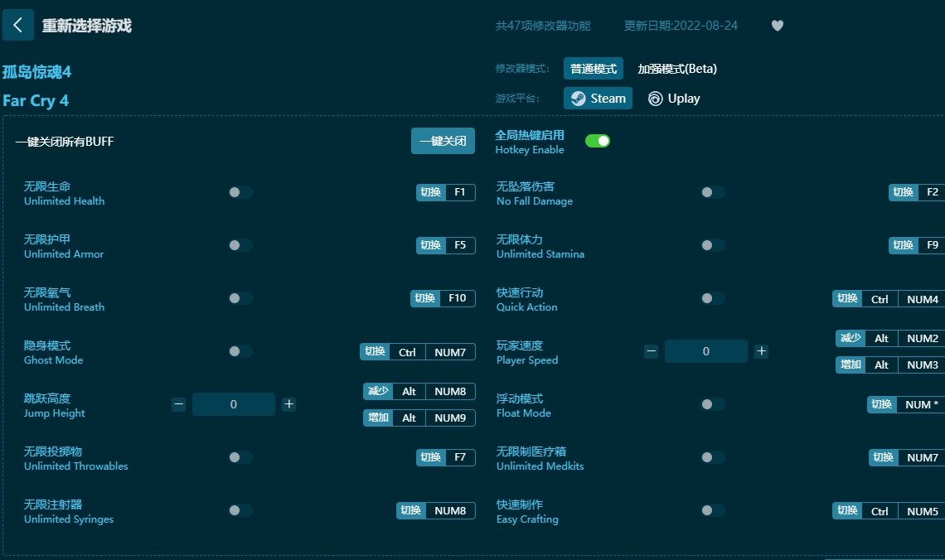
Task: Click the Far Cry 4 game title
Action: coord(36,100)
